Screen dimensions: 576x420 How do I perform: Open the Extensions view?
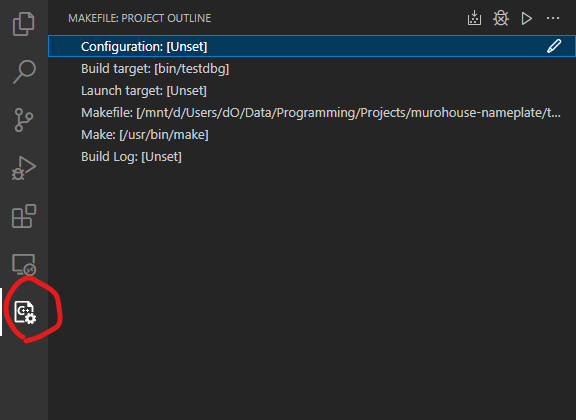point(24,216)
